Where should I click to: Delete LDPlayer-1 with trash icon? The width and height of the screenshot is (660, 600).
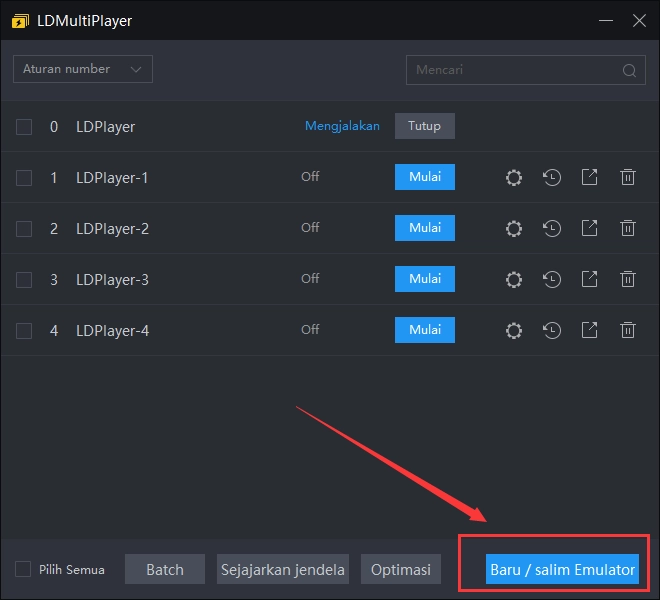tap(628, 177)
